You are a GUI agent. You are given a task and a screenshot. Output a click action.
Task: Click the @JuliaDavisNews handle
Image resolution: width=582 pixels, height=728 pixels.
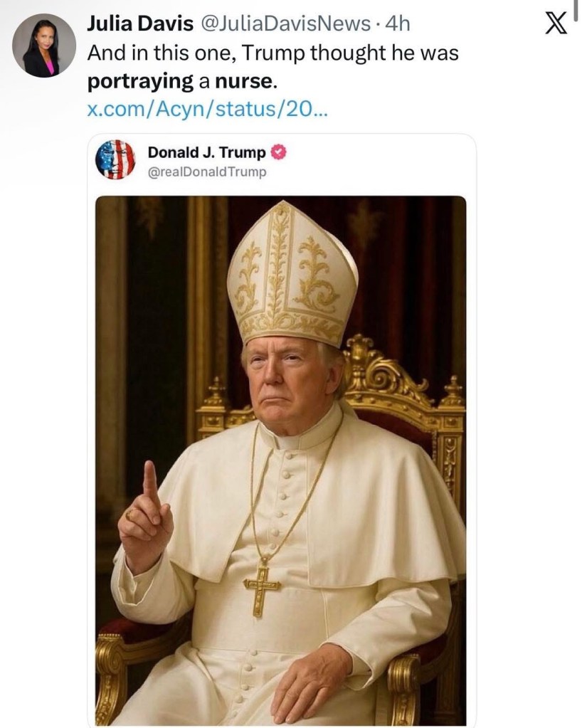coord(285,24)
